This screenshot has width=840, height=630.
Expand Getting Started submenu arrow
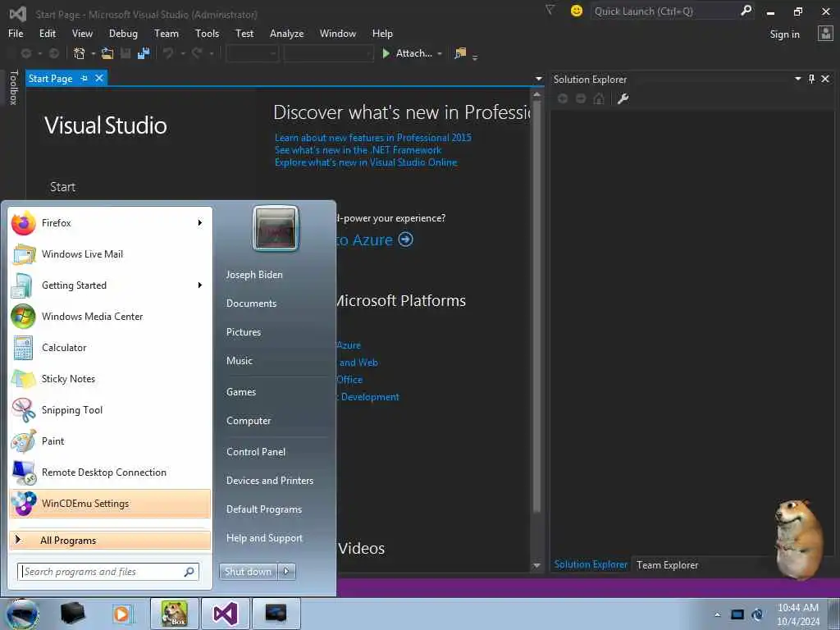[x=200, y=285]
